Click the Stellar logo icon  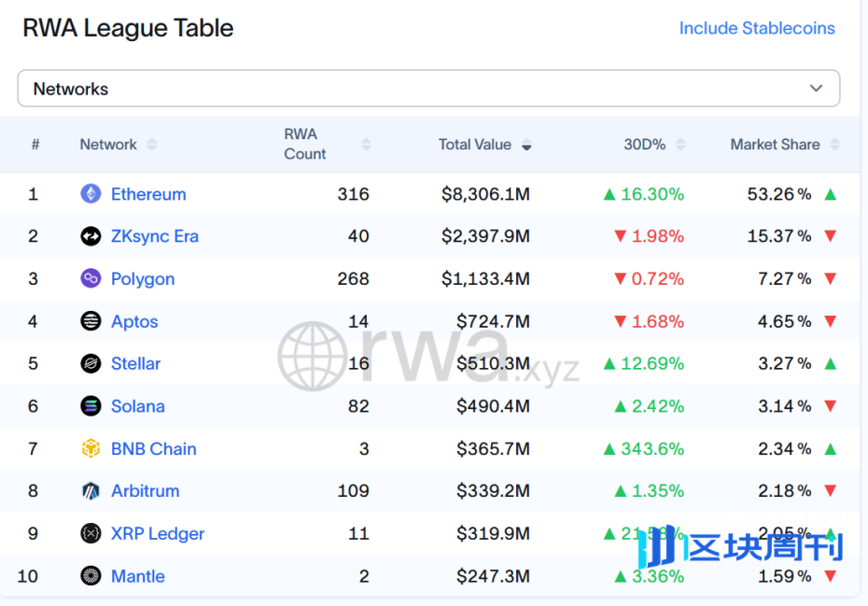[91, 363]
